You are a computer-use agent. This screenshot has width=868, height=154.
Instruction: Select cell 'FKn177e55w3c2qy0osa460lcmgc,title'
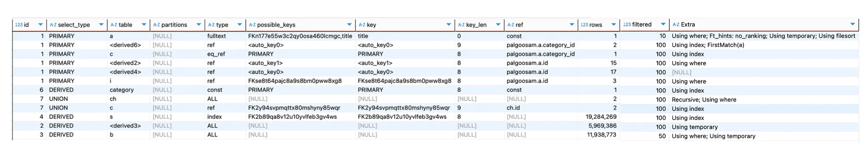[x=300, y=36]
